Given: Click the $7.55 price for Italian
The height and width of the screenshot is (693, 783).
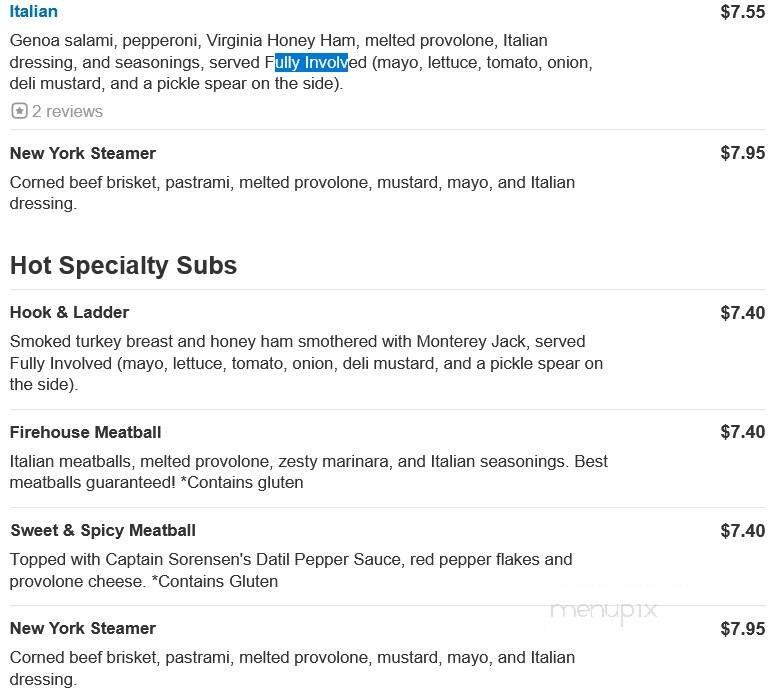Looking at the screenshot, I should click(742, 12).
